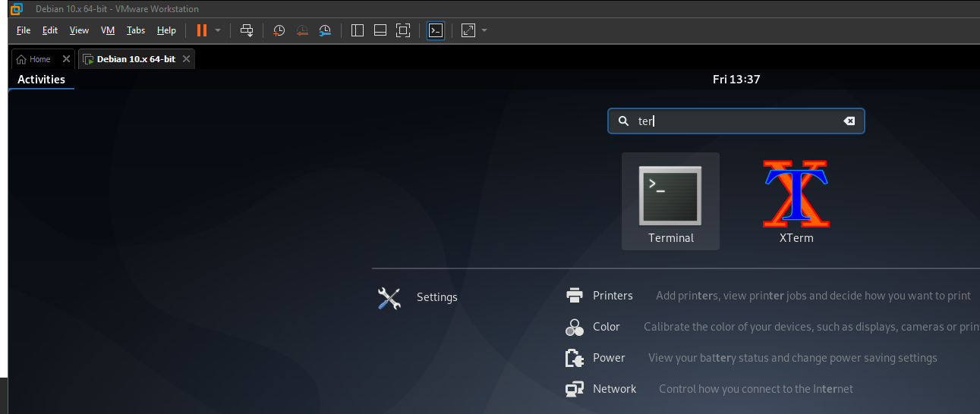Expand the stretch guest dropdown arrow

tap(484, 30)
